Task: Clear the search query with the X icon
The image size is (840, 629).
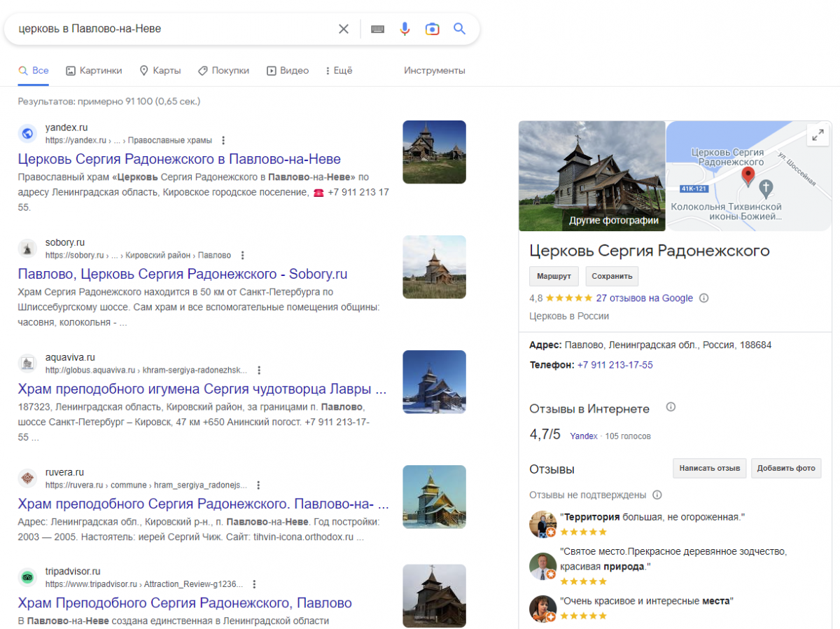Action: point(344,29)
